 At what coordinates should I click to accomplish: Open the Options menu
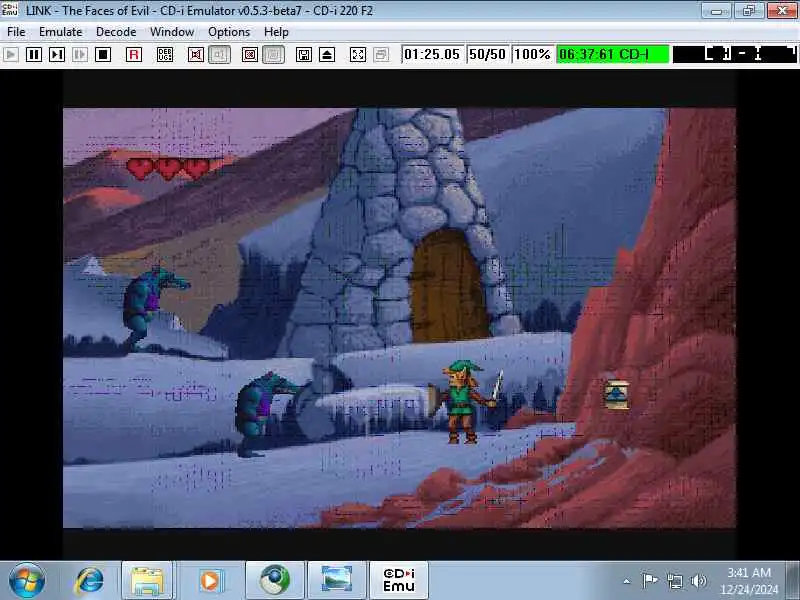[229, 32]
